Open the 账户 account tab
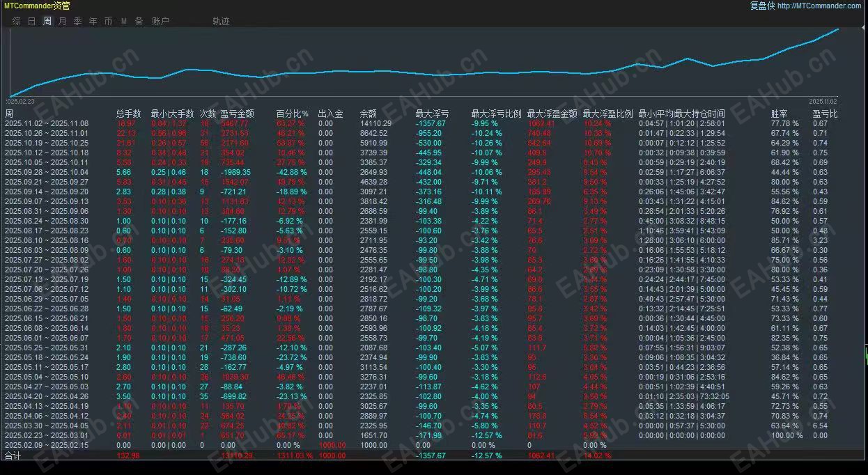 (160, 21)
